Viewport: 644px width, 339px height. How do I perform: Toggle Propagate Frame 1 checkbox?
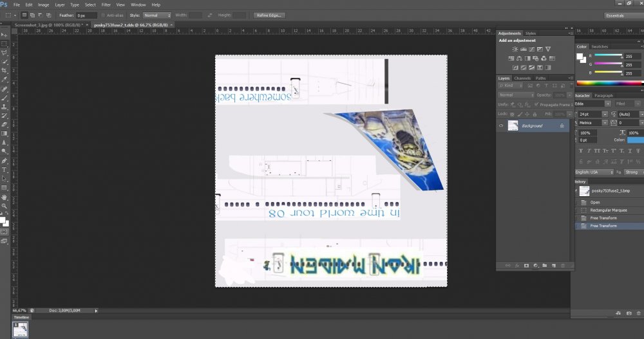coord(536,105)
